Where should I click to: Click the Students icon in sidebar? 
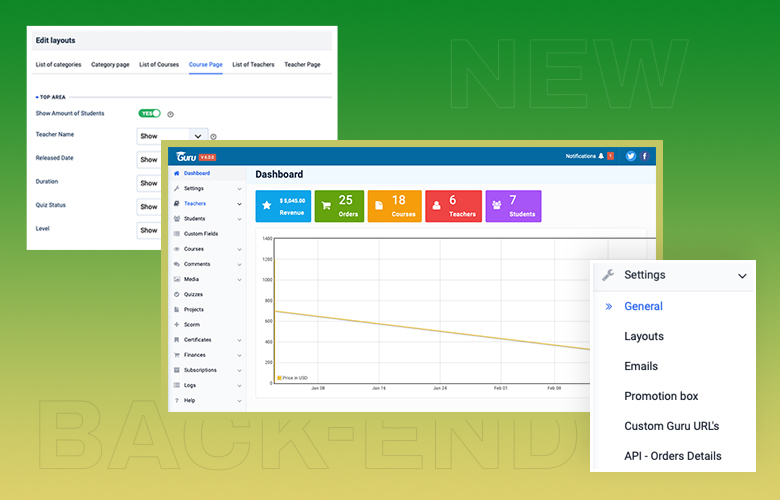(177, 219)
